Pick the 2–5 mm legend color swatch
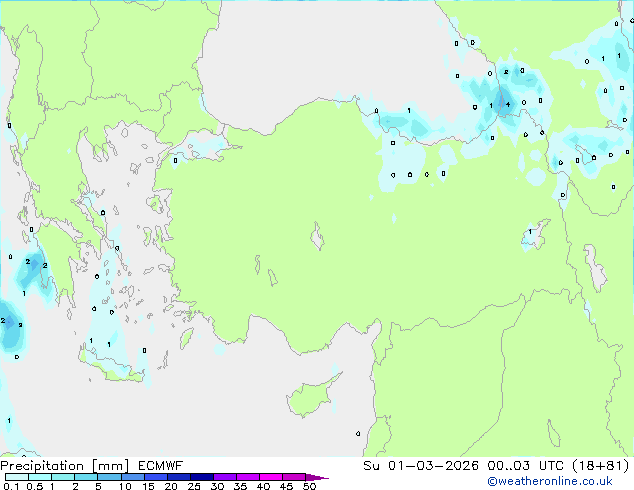Image resolution: width=634 pixels, height=490 pixels. click(x=86, y=477)
